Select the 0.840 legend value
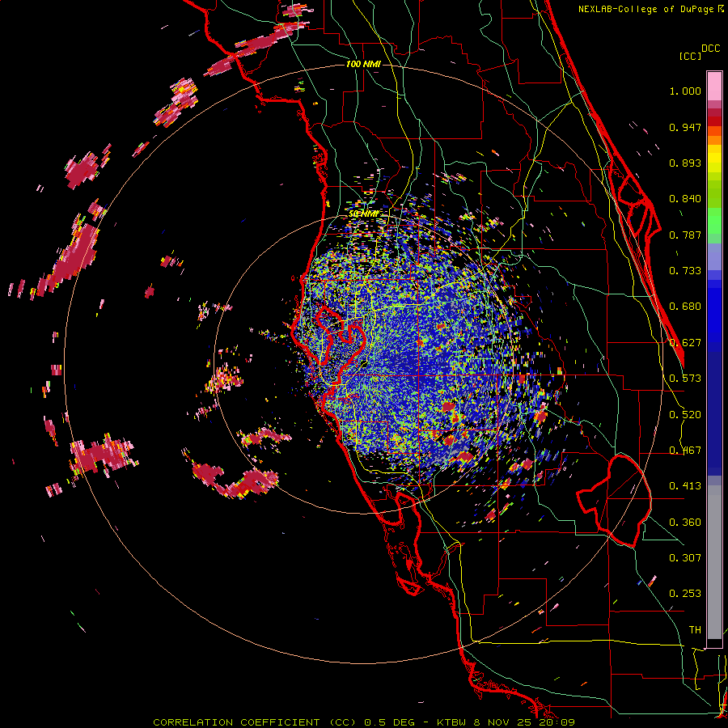 point(685,199)
